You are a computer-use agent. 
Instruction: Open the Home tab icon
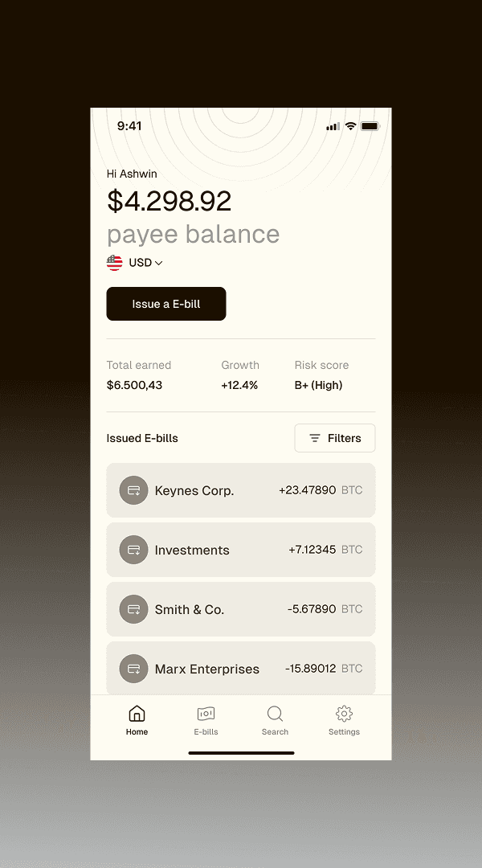tap(137, 714)
